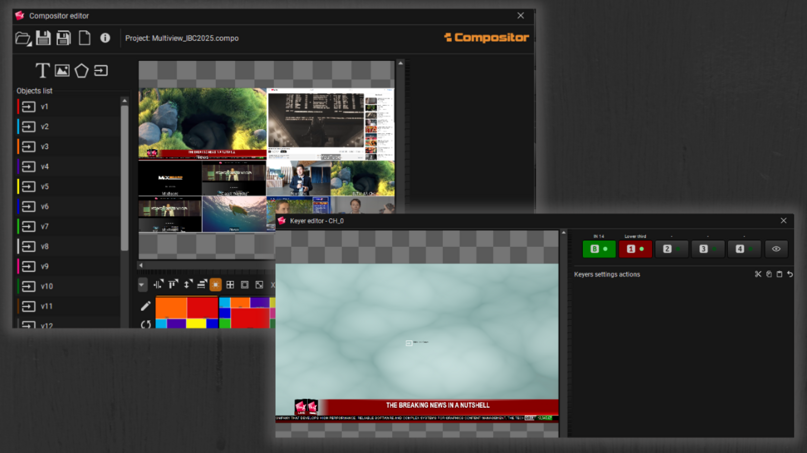Open project with the folder icon
This screenshot has height=453, width=807.
pyautogui.click(x=22, y=38)
